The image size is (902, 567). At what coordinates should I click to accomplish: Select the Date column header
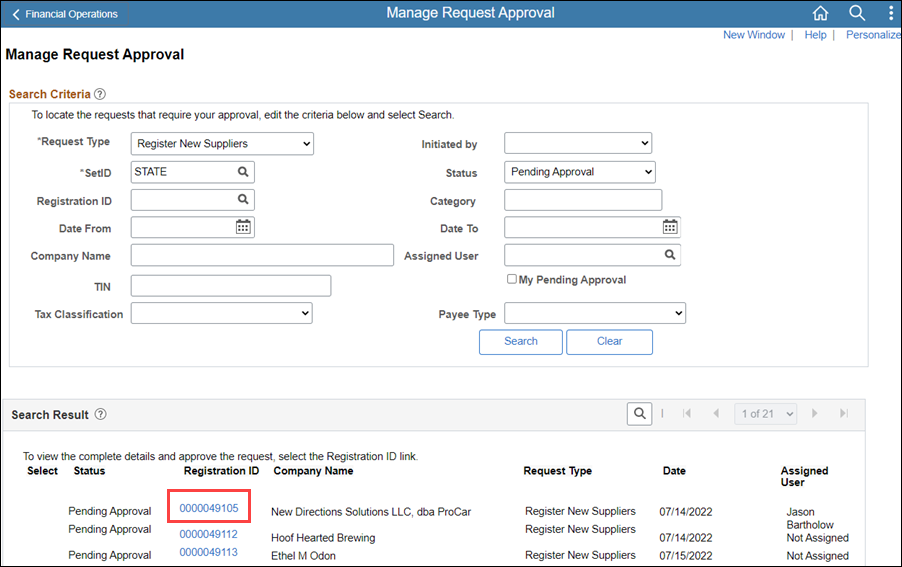coord(674,470)
